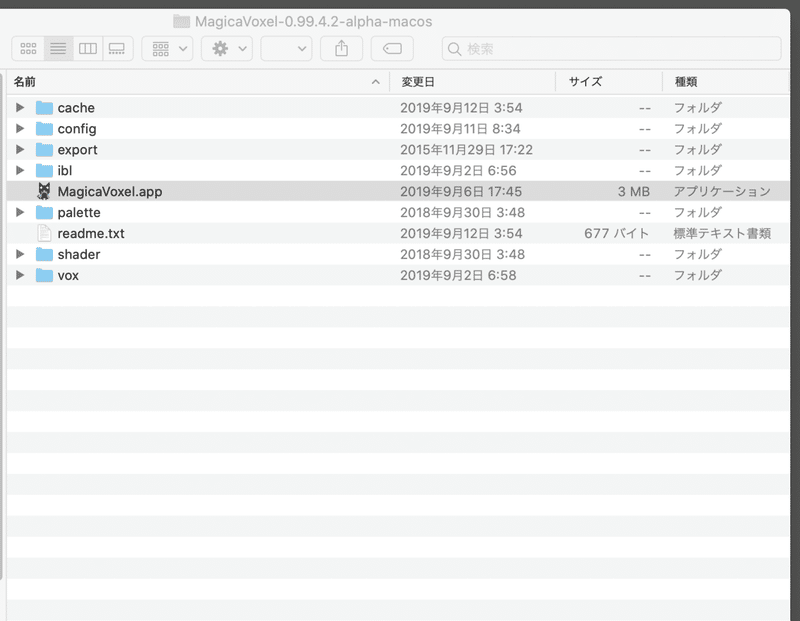Click the palette file name
This screenshot has width=800, height=621.
pos(79,212)
